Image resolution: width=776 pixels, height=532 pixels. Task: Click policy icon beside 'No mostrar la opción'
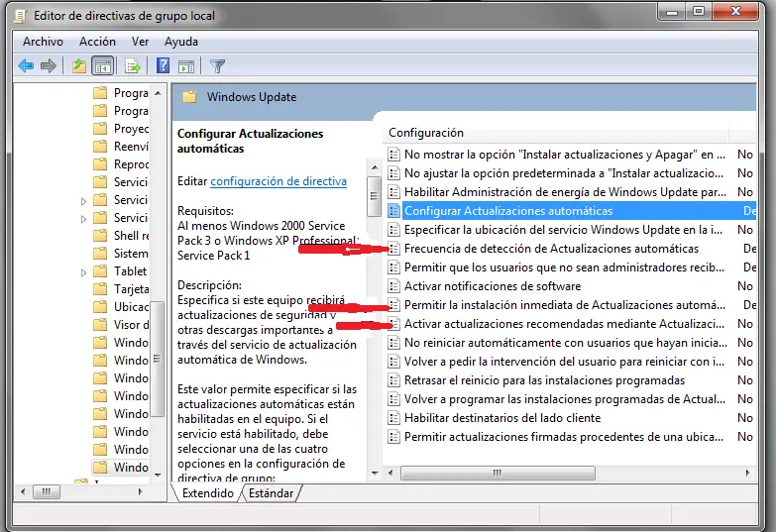pos(393,155)
